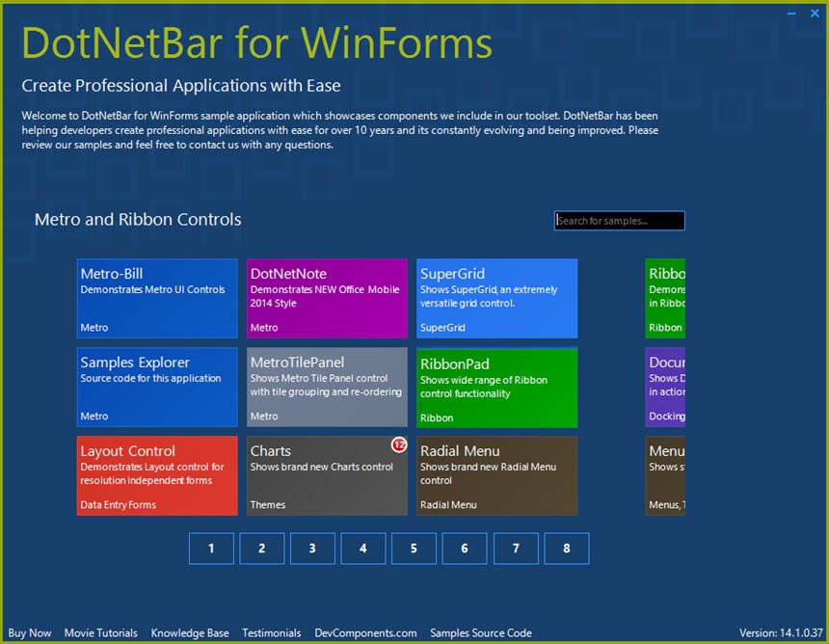
Task: Click the version 14.1.0.37 text
Action: pyautogui.click(x=781, y=632)
